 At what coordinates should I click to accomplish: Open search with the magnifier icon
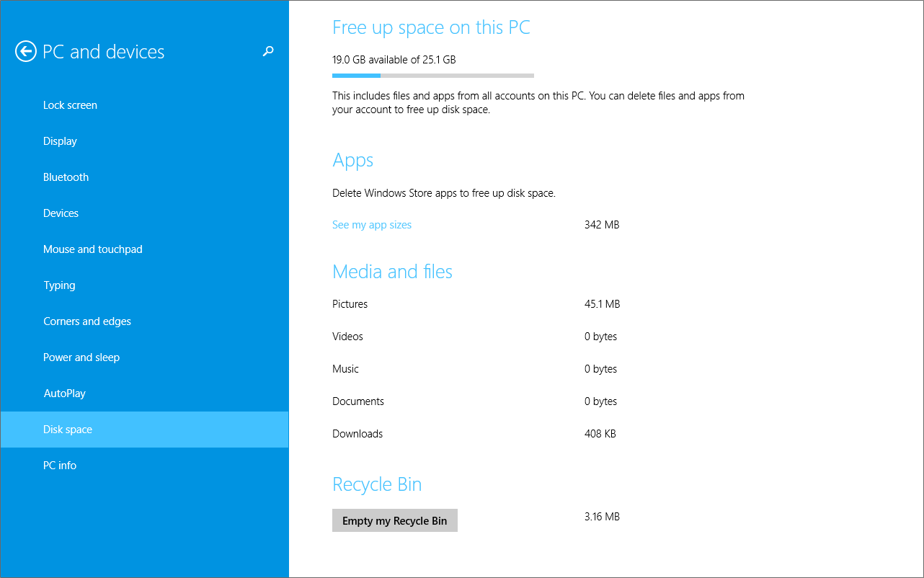click(268, 51)
